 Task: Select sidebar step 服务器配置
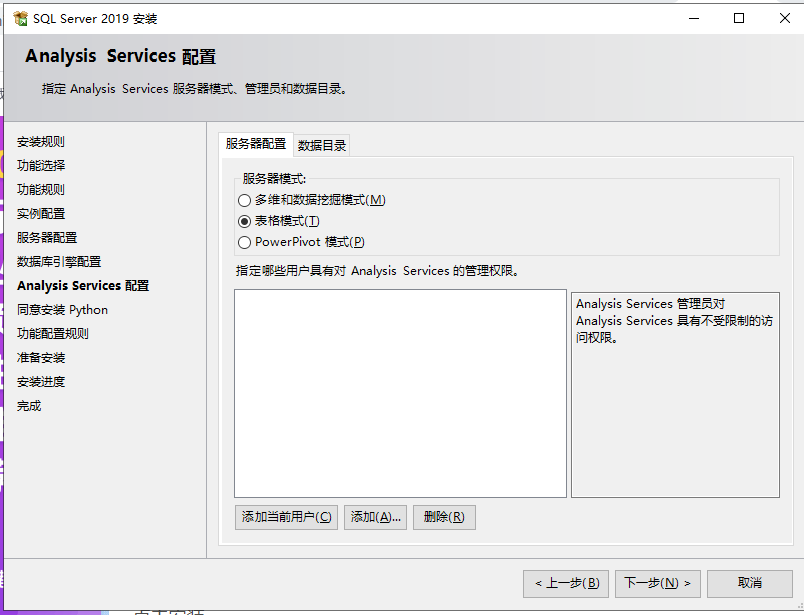(47, 237)
